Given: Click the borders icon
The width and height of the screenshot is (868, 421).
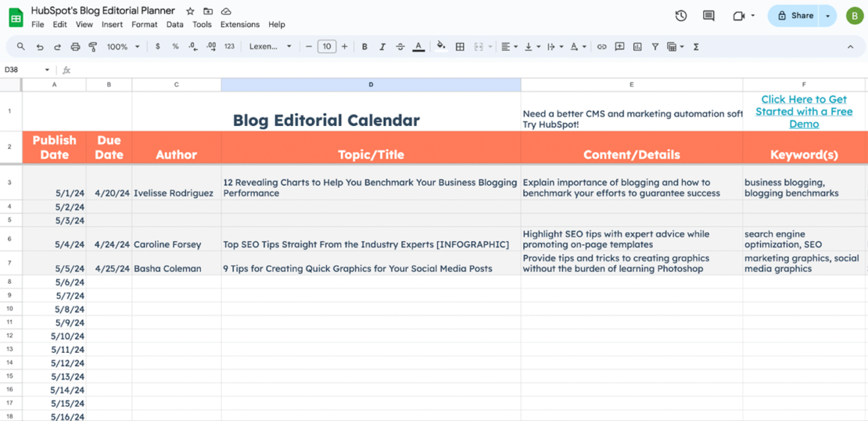Looking at the screenshot, I should 460,47.
